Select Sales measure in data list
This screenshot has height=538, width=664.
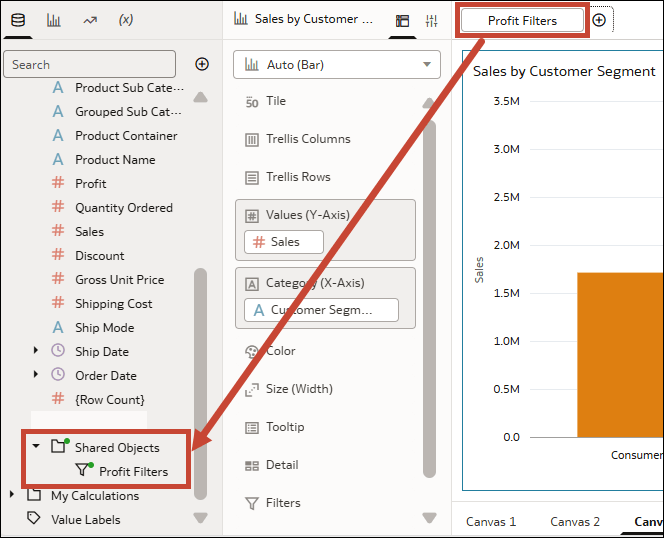(x=89, y=232)
